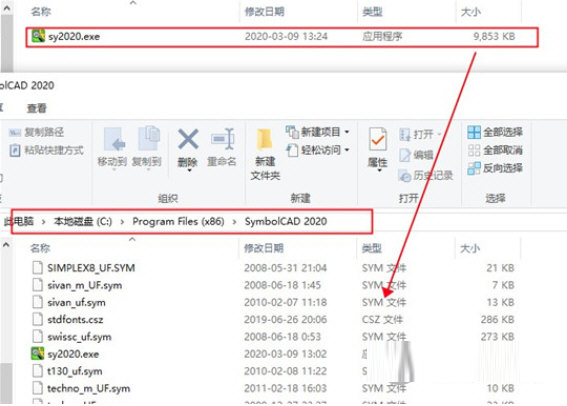This screenshot has width=567, height=406.
Task: Click the techno_m_UF.sym file icon
Action: point(37,388)
